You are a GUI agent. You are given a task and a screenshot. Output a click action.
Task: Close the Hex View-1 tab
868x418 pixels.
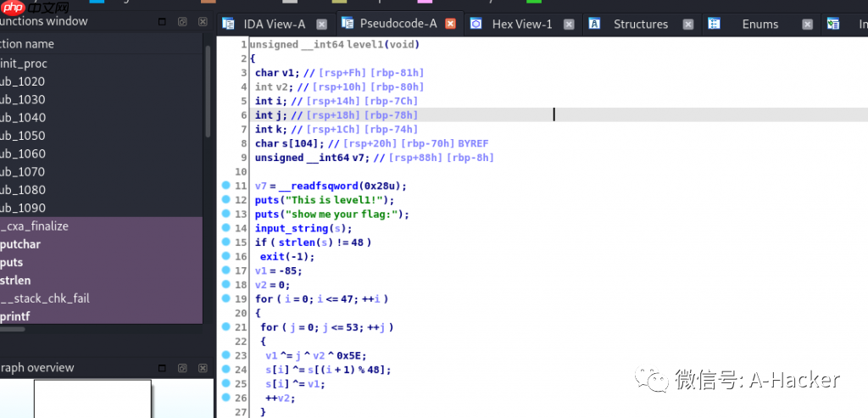(x=569, y=25)
